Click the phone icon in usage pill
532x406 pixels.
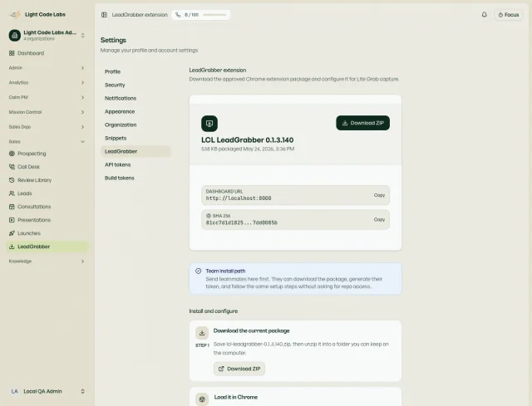click(178, 15)
